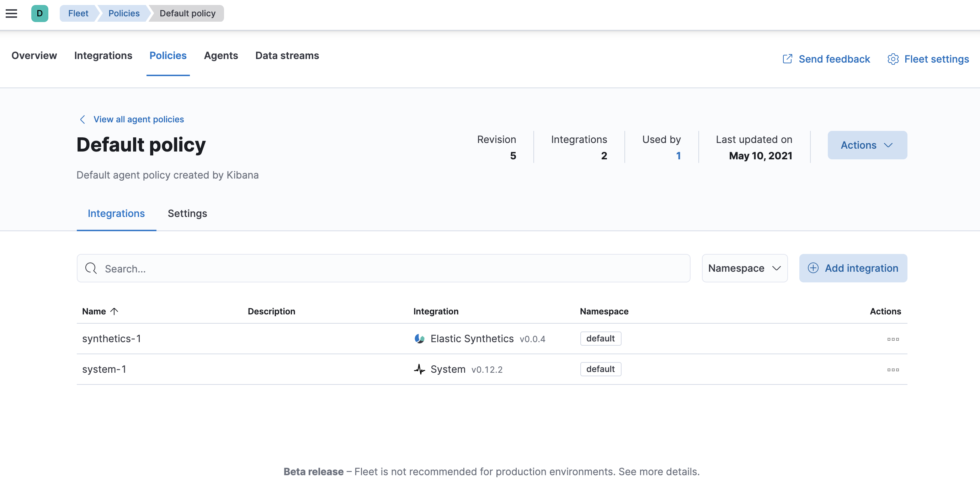Click the Add integration plus icon
The image size is (980, 483).
[x=813, y=268]
